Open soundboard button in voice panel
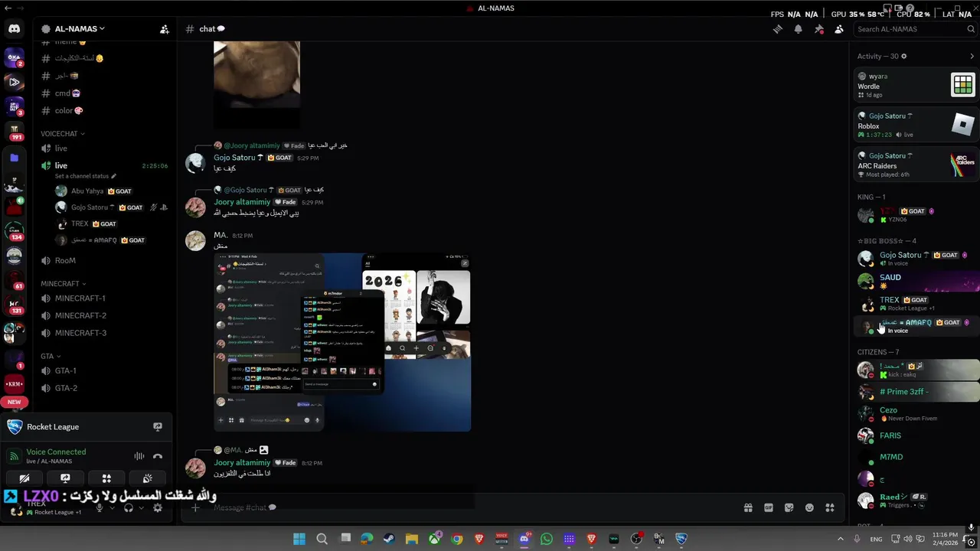 [x=147, y=478]
